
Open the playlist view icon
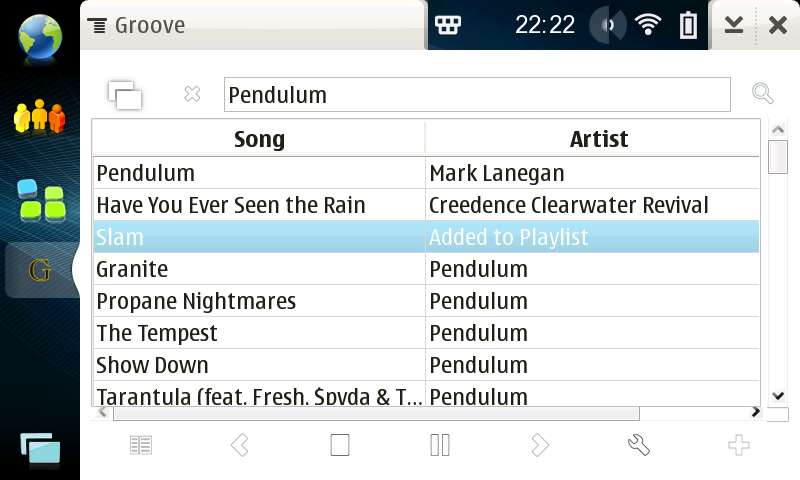pos(141,445)
